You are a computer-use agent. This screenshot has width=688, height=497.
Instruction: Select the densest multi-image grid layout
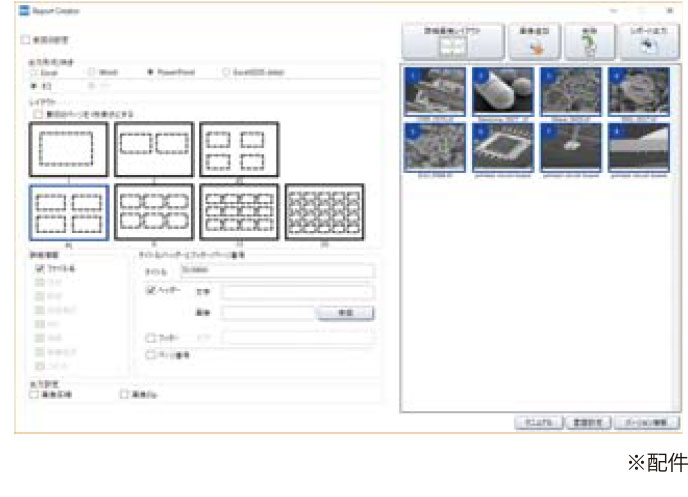pyautogui.click(x=324, y=211)
